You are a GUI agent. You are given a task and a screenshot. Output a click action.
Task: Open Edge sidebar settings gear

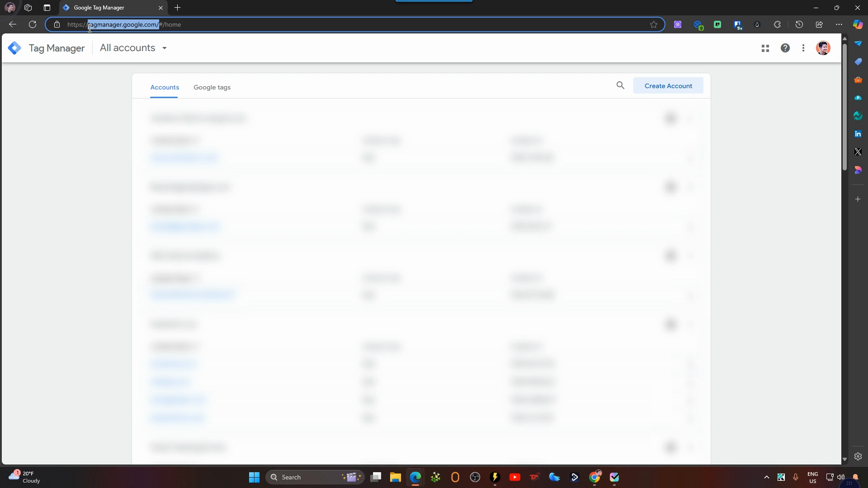point(858,456)
